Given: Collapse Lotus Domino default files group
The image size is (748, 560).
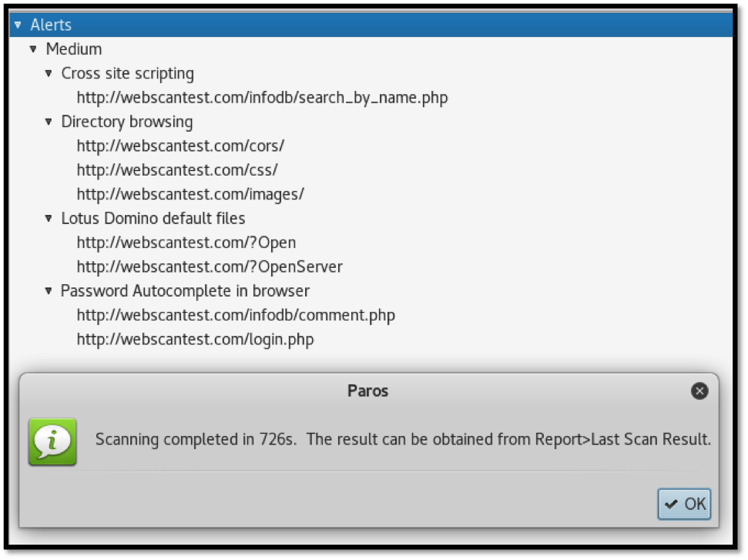Looking at the screenshot, I should pos(49,219).
